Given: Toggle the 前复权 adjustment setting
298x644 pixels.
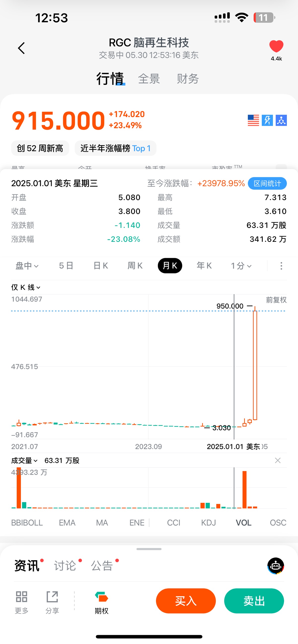Looking at the screenshot, I should (276, 300).
